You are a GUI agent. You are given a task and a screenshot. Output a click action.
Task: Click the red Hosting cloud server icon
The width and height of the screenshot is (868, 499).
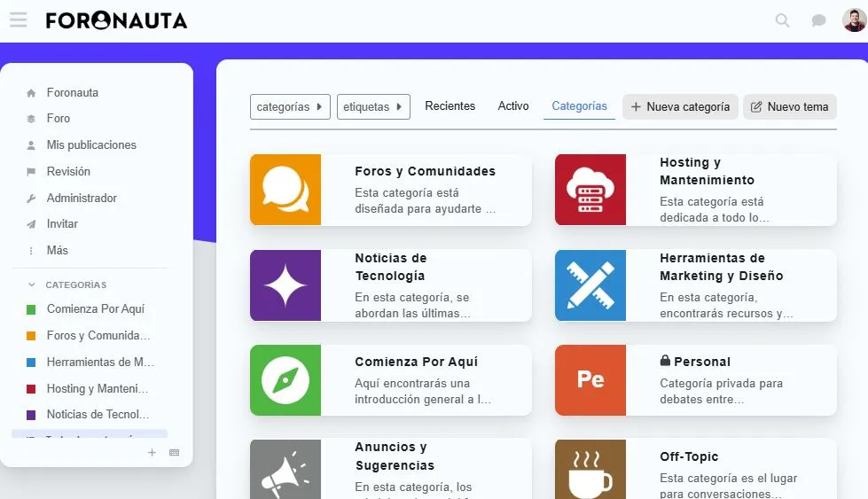tap(590, 190)
